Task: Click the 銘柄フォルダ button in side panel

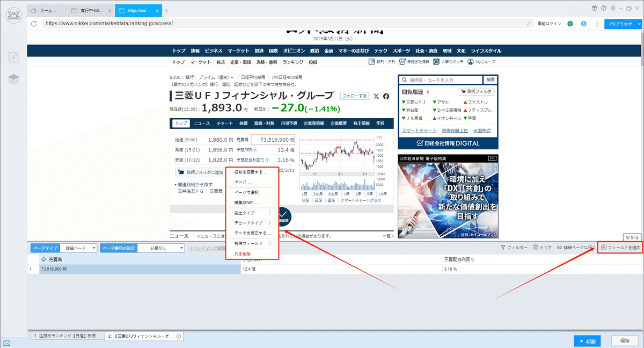Action: point(477,92)
